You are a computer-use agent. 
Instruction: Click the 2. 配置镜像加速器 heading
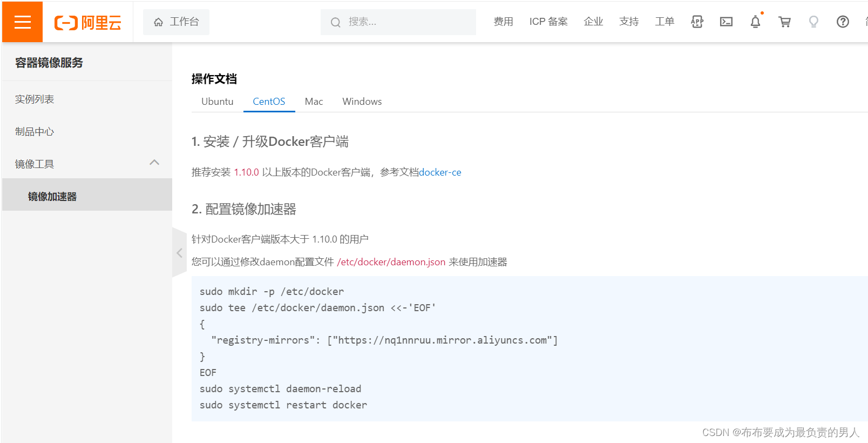click(x=244, y=209)
